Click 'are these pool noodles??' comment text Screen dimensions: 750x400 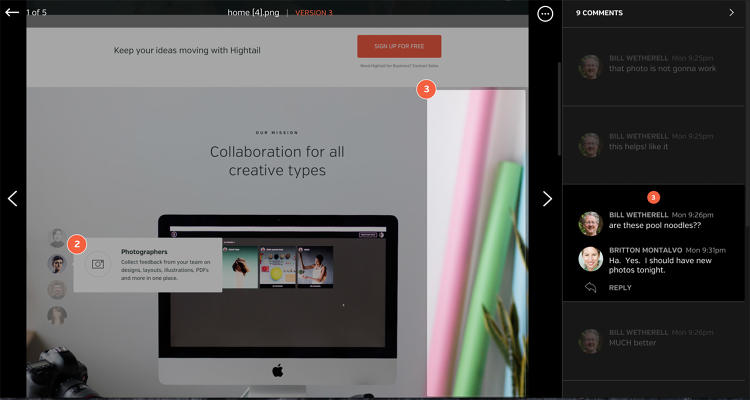[x=655, y=225]
